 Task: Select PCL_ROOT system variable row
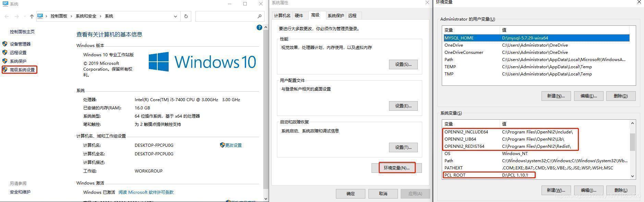point(536,175)
